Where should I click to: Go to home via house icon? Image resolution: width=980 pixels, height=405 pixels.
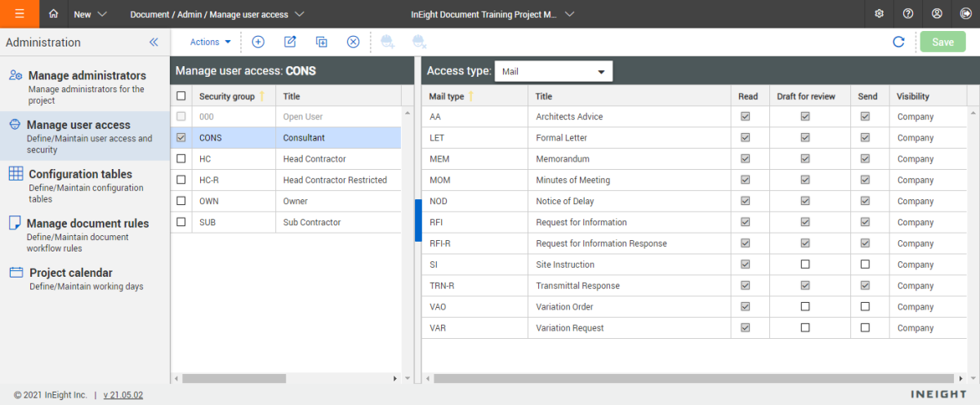point(54,14)
